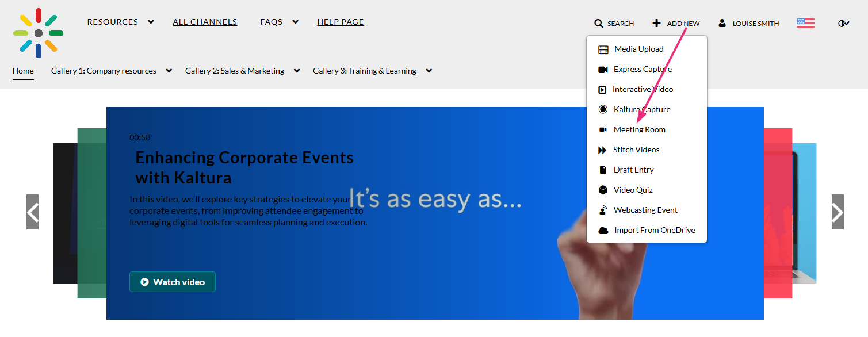Expand Gallery 3: Training & Learning chevron

tap(429, 71)
